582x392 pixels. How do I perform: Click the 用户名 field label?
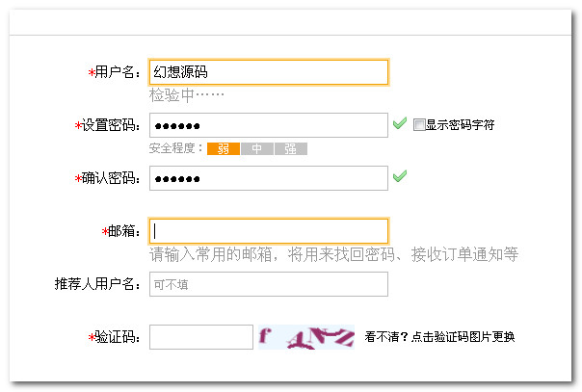(x=118, y=72)
